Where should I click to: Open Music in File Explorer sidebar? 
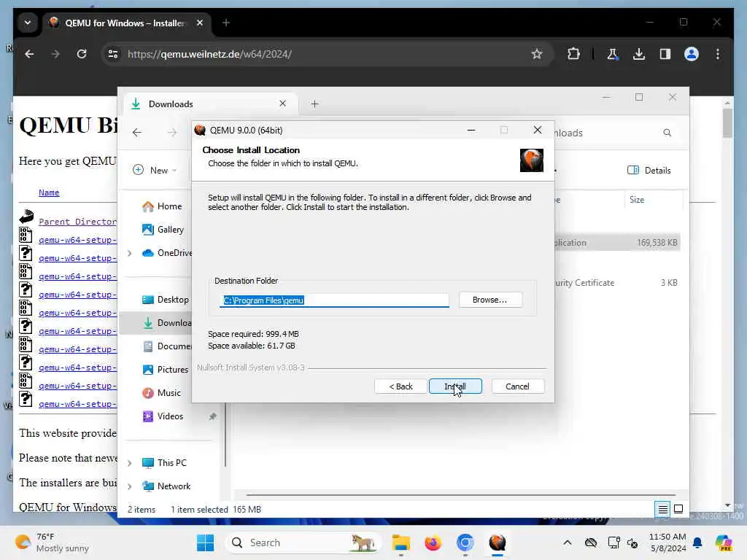162,393
